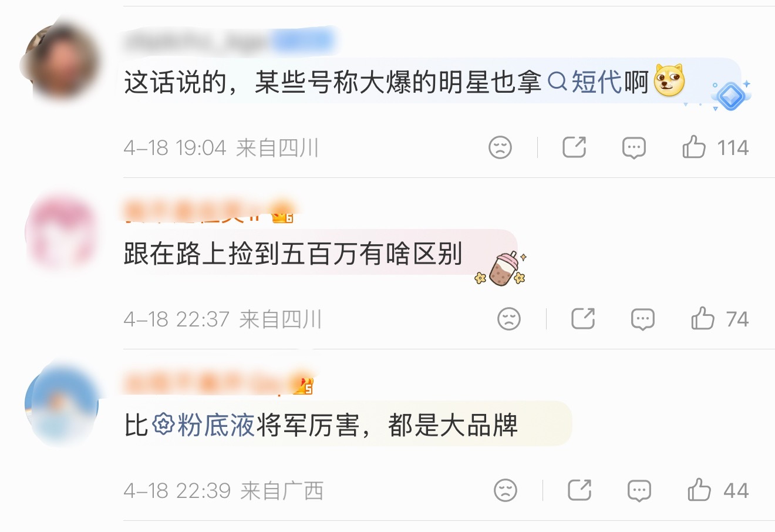Tap the comment text 跟在路上捡到五百万有啥区别
Image resolution: width=775 pixels, height=532 pixels.
(x=294, y=254)
